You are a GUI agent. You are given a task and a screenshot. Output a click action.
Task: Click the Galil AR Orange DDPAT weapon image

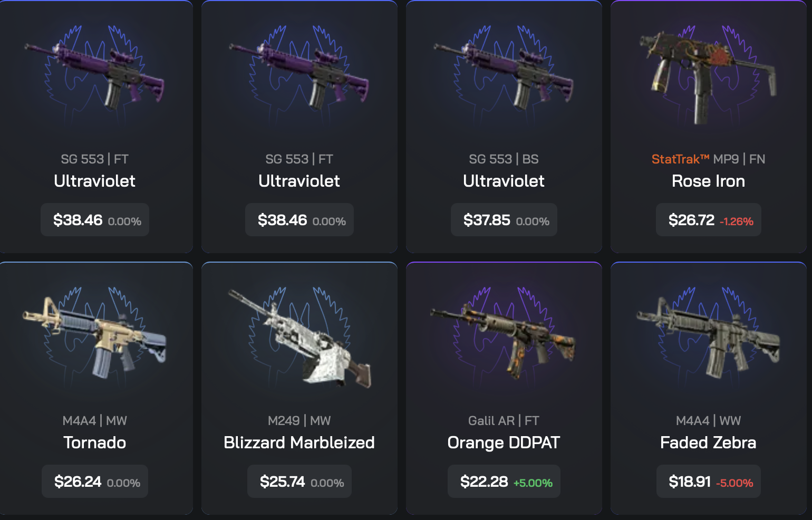point(504,339)
